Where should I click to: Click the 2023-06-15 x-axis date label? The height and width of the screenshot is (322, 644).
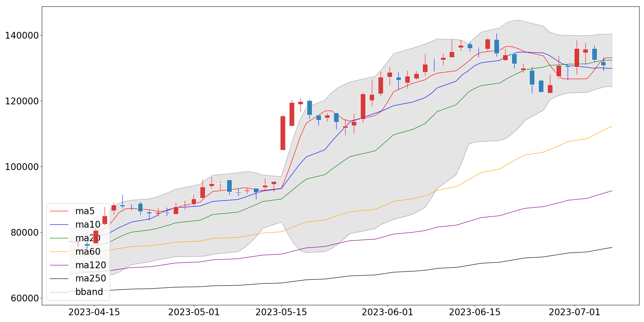(475, 312)
